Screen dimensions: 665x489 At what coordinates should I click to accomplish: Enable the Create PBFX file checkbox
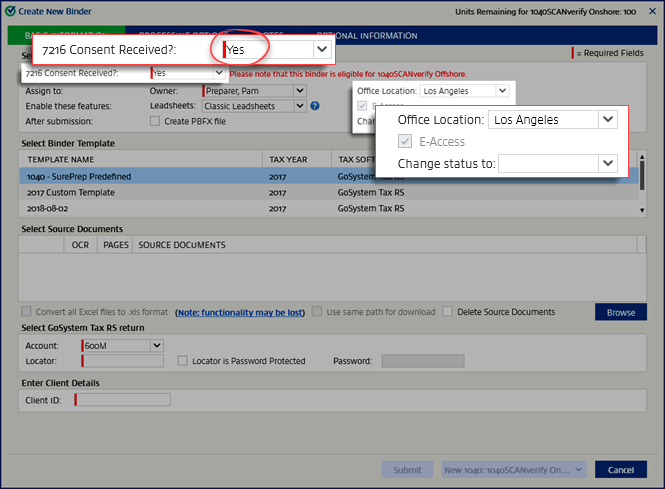pyautogui.click(x=155, y=121)
